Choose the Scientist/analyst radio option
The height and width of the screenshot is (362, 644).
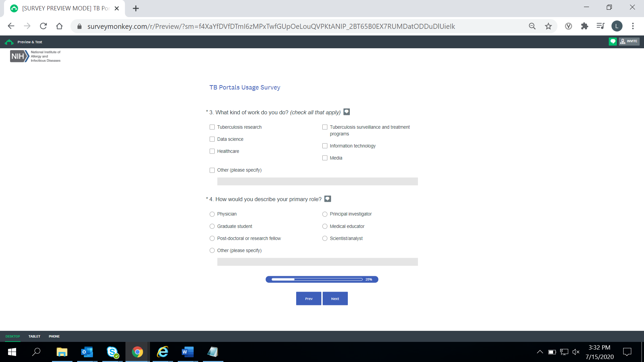[325, 238]
